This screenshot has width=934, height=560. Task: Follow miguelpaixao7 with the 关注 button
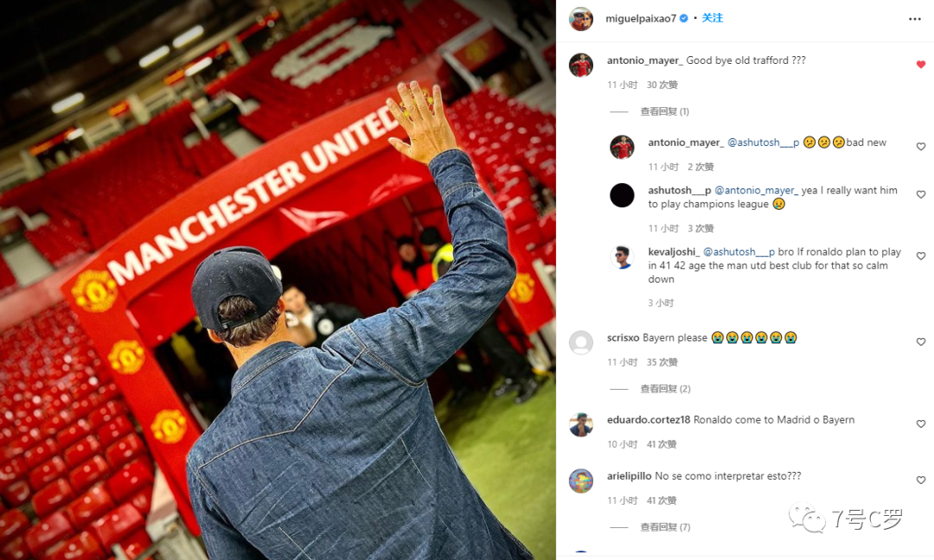point(712,18)
